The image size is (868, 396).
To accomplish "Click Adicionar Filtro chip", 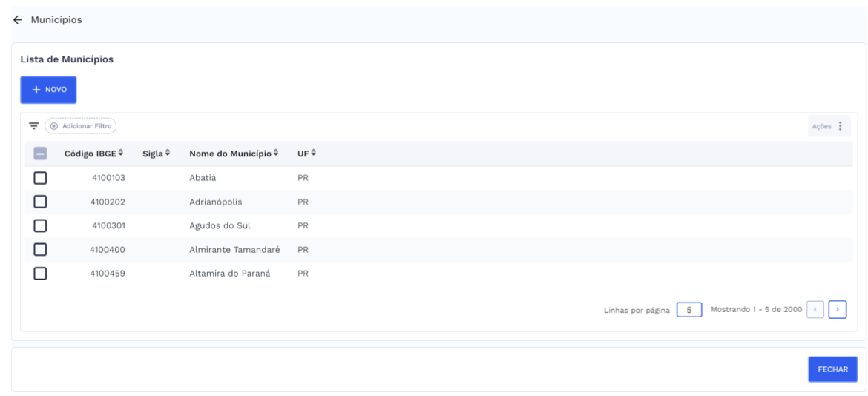I will 81,126.
